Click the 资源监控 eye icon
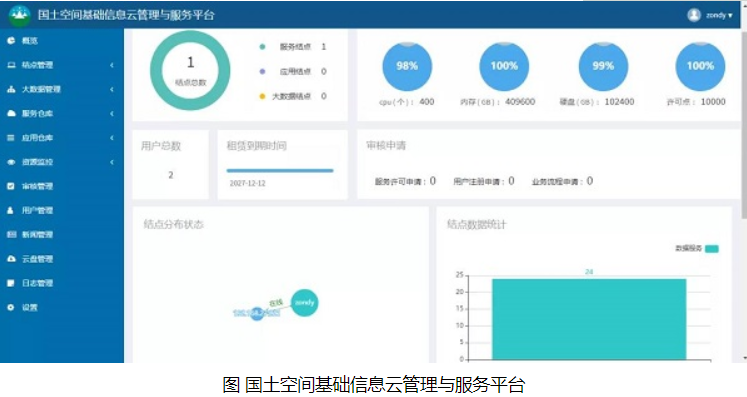The image size is (747, 397). coord(11,163)
